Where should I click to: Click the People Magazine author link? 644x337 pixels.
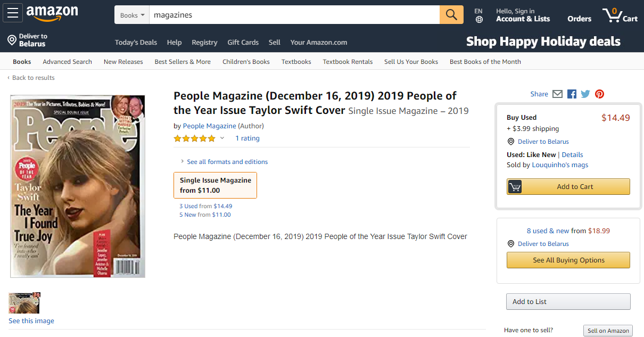(209, 126)
